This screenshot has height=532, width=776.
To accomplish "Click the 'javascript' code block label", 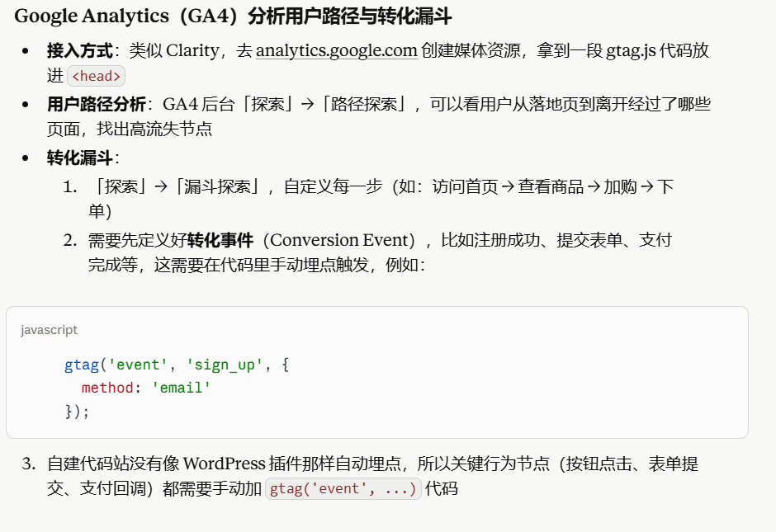I will coord(49,330).
